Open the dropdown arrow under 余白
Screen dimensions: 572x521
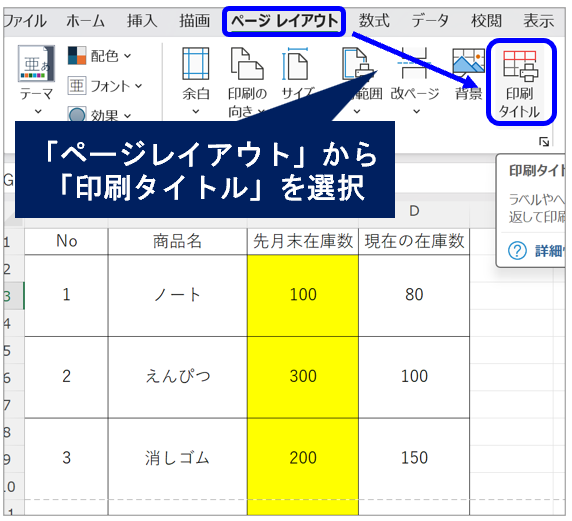tap(196, 111)
